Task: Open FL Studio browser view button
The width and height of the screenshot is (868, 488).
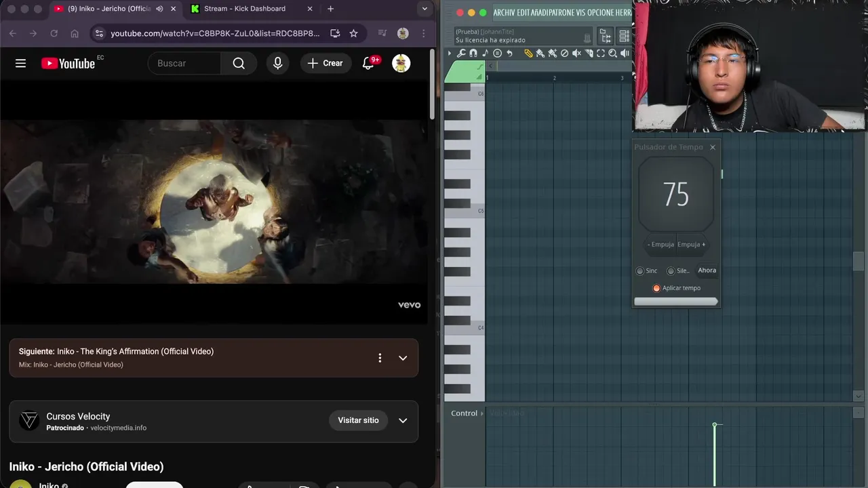Action: [606, 36]
